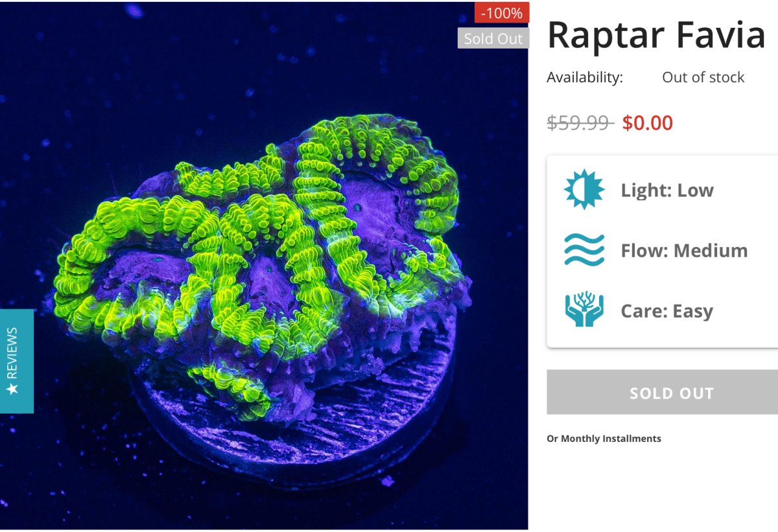Image resolution: width=778 pixels, height=532 pixels.
Task: Click the red -100% discount badge
Action: pyautogui.click(x=502, y=12)
